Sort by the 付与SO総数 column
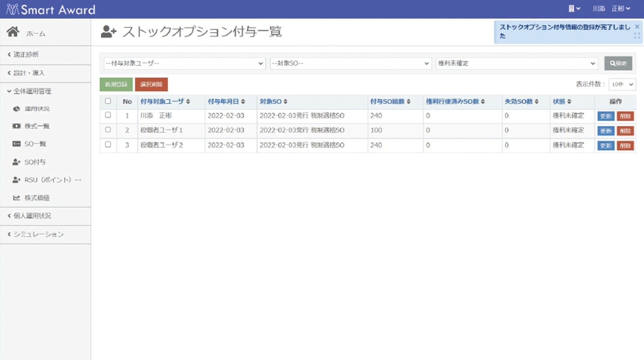The image size is (644, 360). point(390,102)
